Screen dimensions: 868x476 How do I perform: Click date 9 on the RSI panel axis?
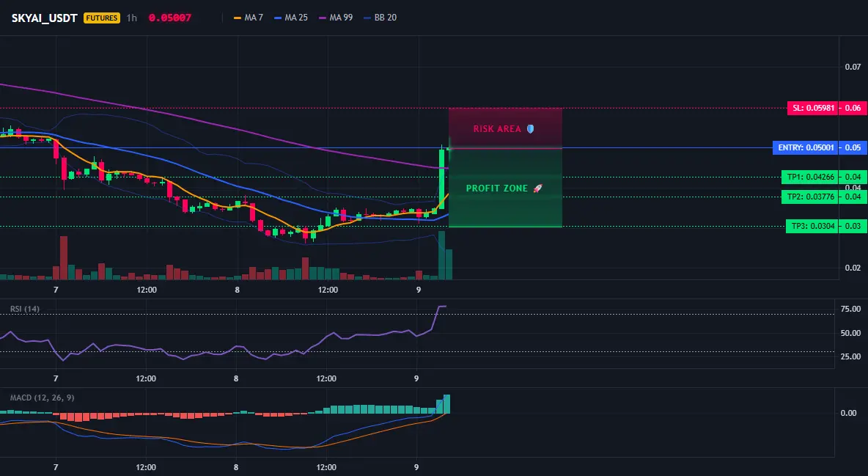point(417,378)
